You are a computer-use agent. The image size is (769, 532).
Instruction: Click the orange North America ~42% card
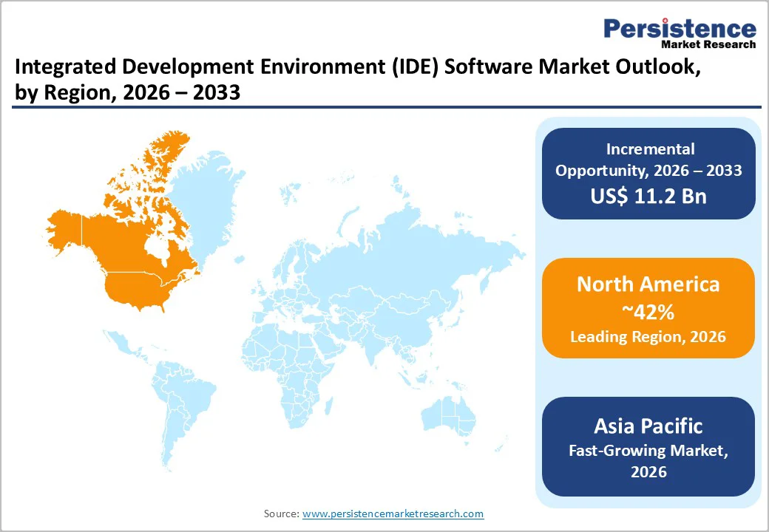pyautogui.click(x=648, y=307)
